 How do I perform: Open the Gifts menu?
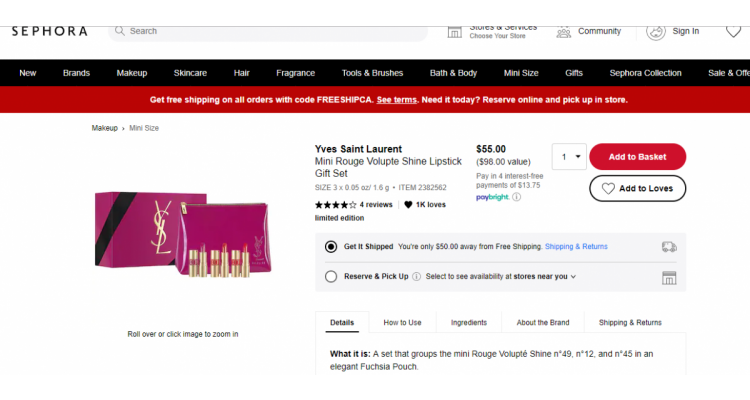574,73
